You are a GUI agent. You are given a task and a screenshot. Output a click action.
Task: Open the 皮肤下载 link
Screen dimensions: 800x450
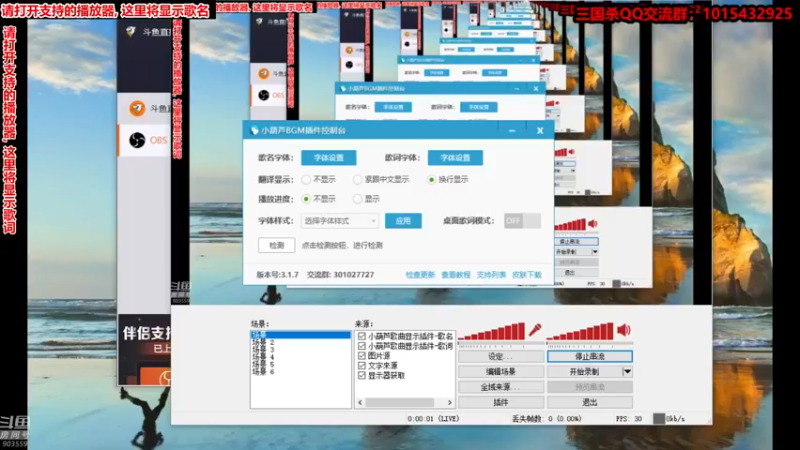[x=527, y=274]
